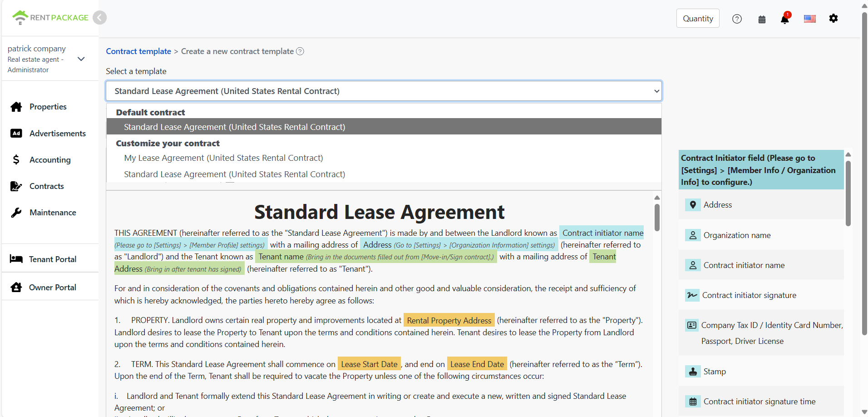Go to Accounting section
The width and height of the screenshot is (868, 417).
tap(50, 160)
